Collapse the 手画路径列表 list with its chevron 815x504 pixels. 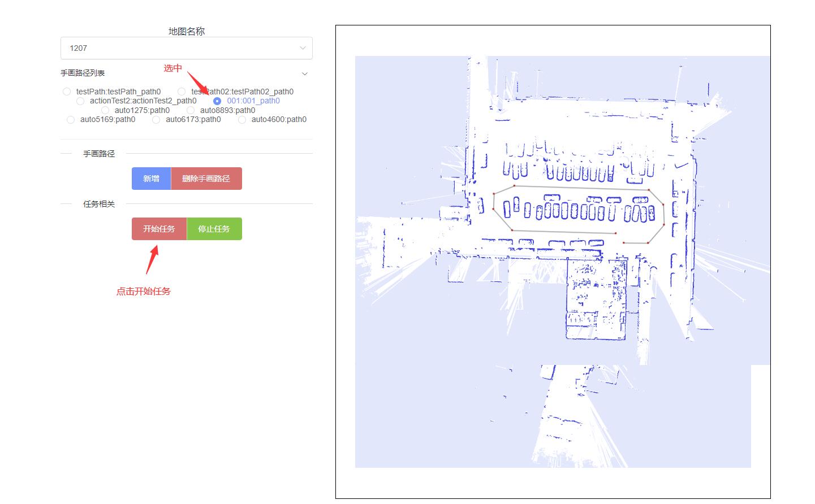click(305, 73)
